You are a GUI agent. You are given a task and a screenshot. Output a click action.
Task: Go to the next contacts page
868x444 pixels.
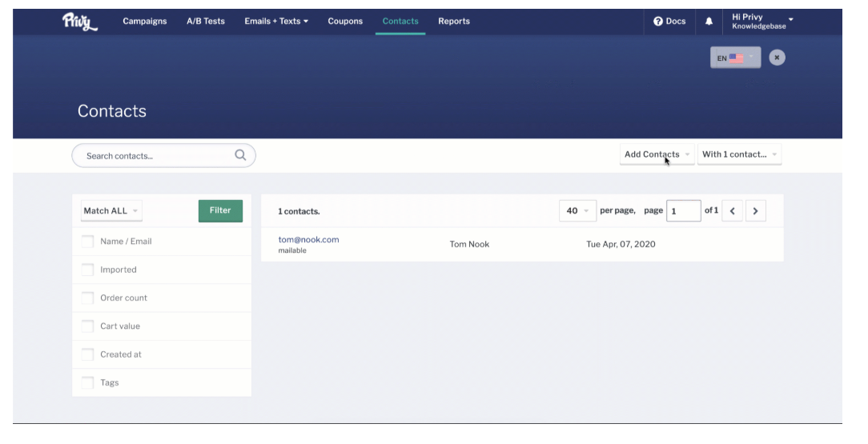tap(756, 210)
